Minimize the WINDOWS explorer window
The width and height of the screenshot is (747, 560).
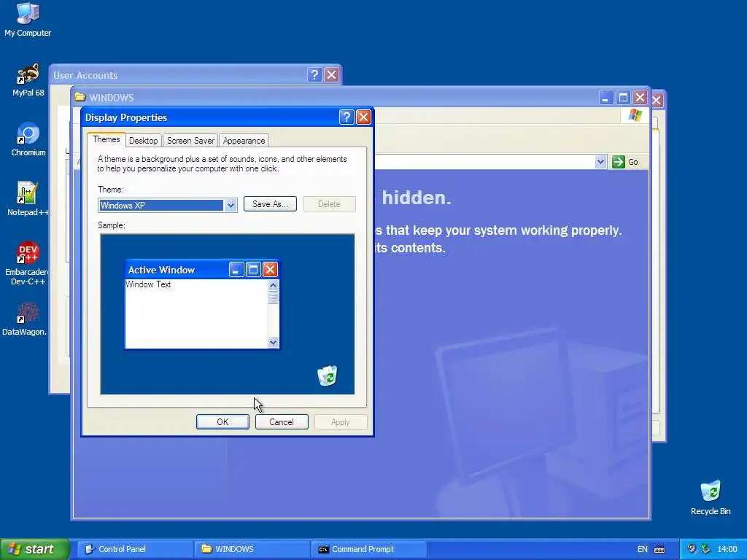tap(605, 98)
